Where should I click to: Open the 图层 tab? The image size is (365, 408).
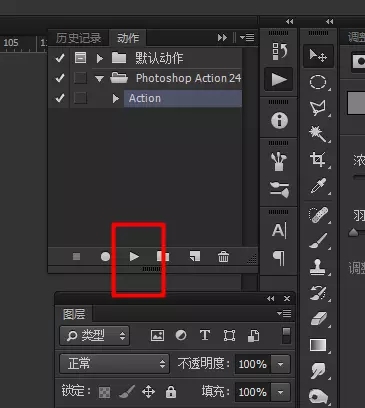point(74,314)
